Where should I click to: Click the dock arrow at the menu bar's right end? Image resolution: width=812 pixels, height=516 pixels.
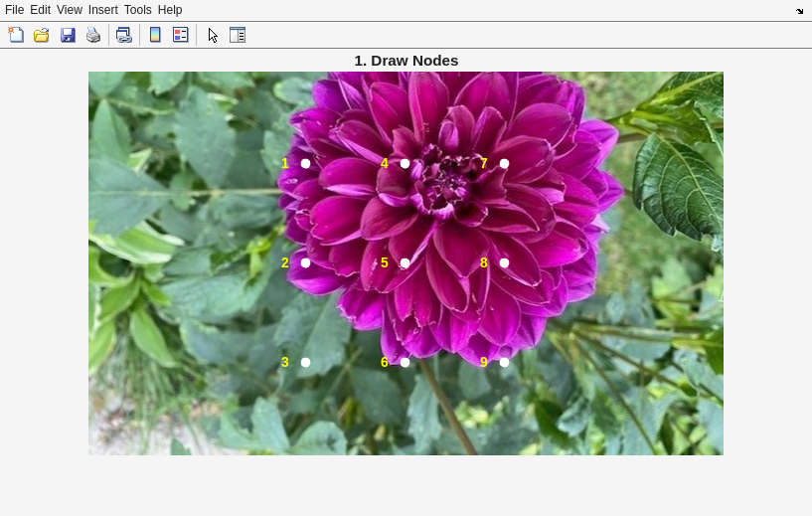click(x=800, y=11)
